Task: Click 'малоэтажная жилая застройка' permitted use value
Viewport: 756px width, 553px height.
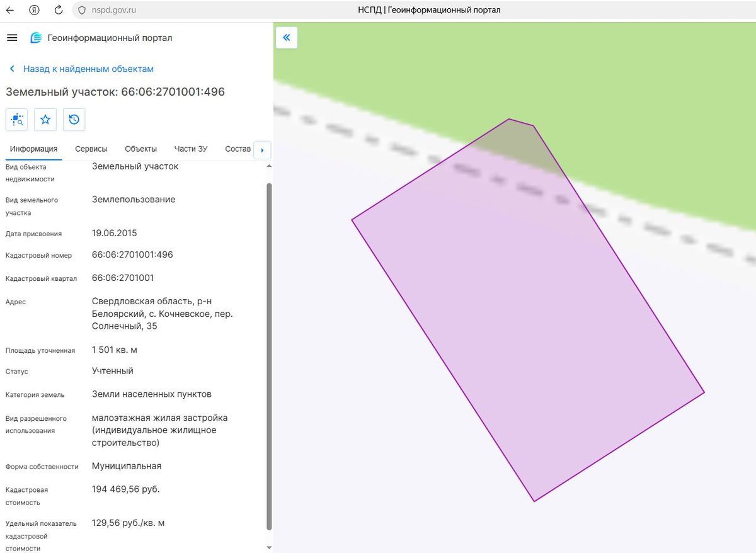Action: tap(160, 418)
